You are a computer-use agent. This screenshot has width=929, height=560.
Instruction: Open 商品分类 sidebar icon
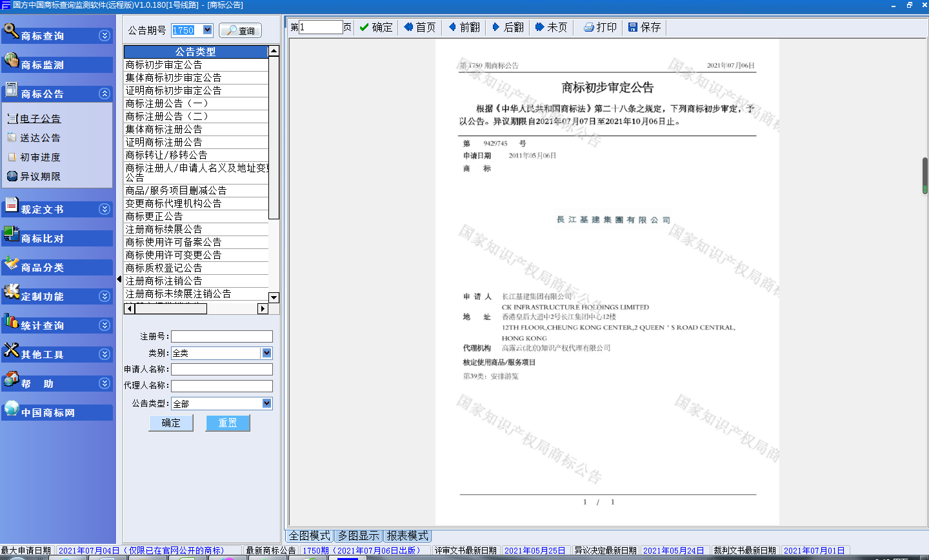click(11, 263)
